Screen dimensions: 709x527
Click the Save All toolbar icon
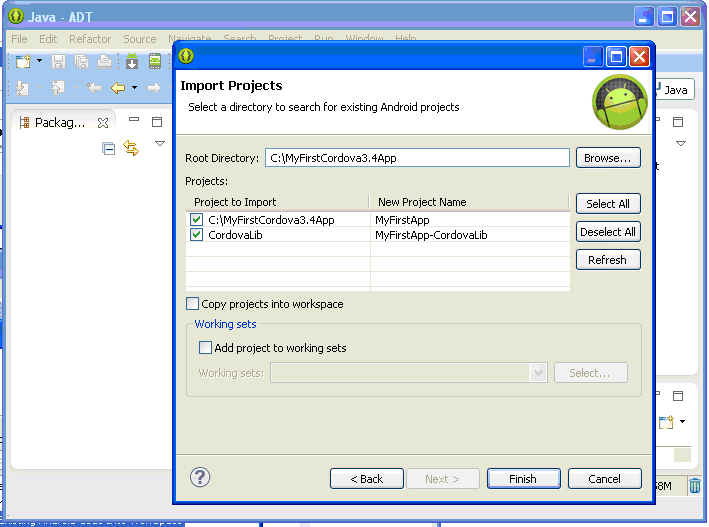[x=81, y=61]
